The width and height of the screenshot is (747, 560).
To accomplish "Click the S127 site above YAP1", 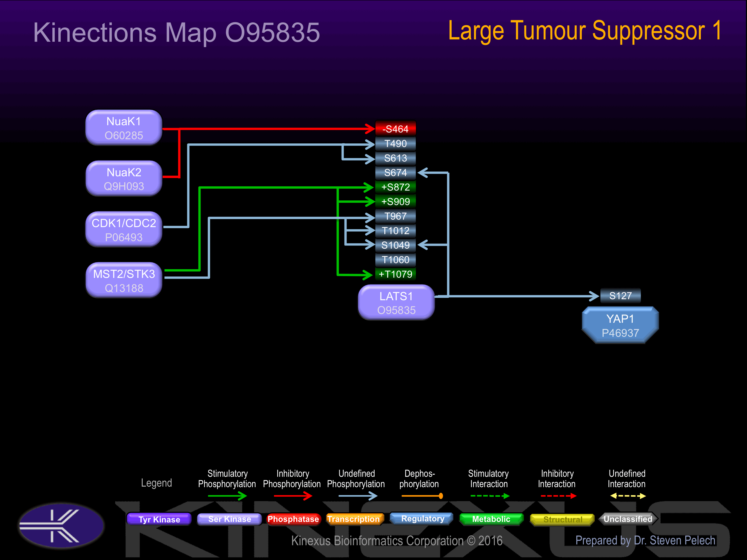I will (x=620, y=296).
